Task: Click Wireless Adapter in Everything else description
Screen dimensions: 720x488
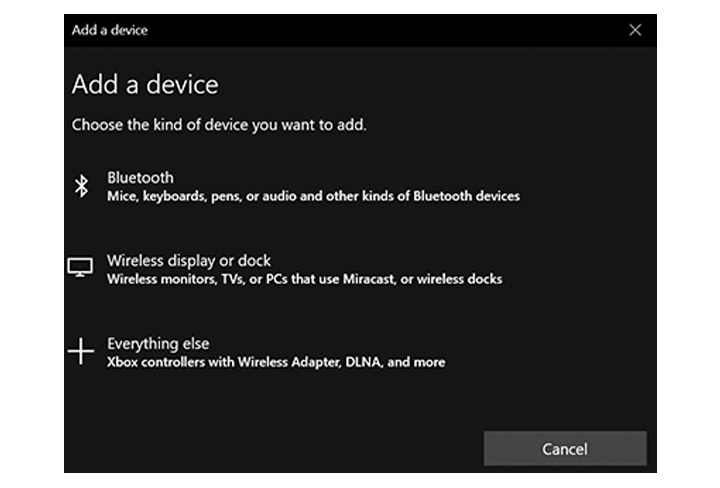Action: click(x=289, y=362)
